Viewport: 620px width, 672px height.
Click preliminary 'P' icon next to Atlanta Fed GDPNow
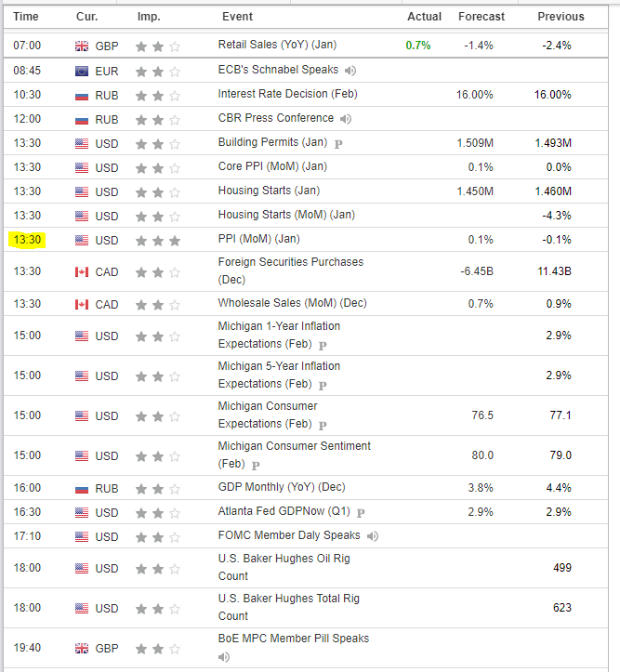361,513
